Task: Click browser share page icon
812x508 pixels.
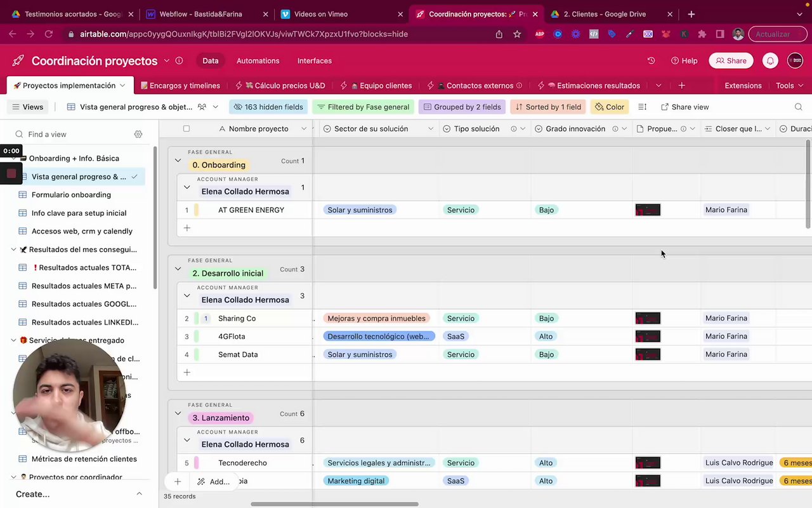Action: [499, 34]
